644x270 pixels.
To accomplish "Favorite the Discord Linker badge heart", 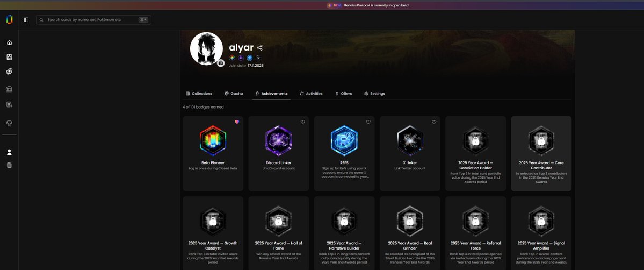I will [303, 122].
